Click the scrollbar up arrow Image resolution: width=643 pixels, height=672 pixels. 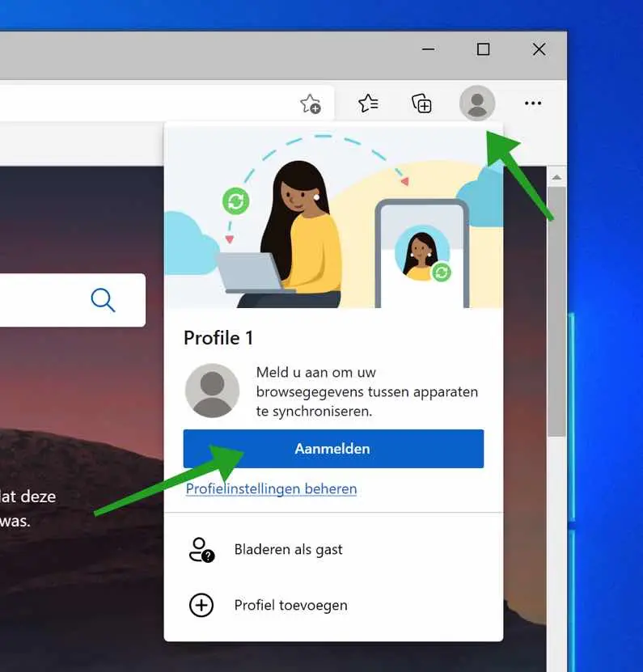[556, 177]
